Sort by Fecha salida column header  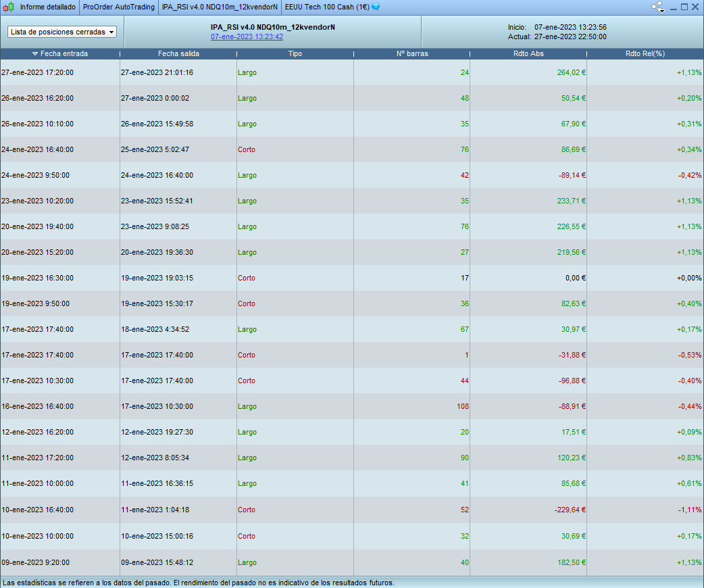pos(178,54)
